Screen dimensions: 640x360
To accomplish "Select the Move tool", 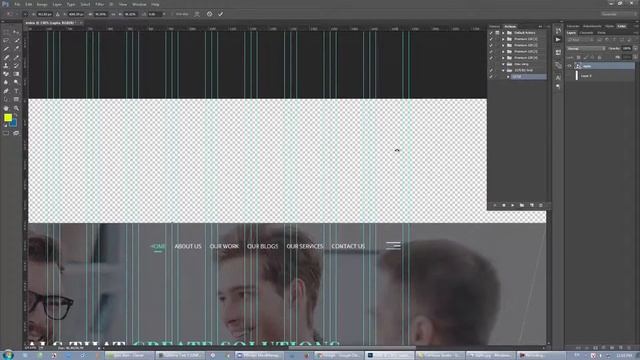I will coord(16,32).
